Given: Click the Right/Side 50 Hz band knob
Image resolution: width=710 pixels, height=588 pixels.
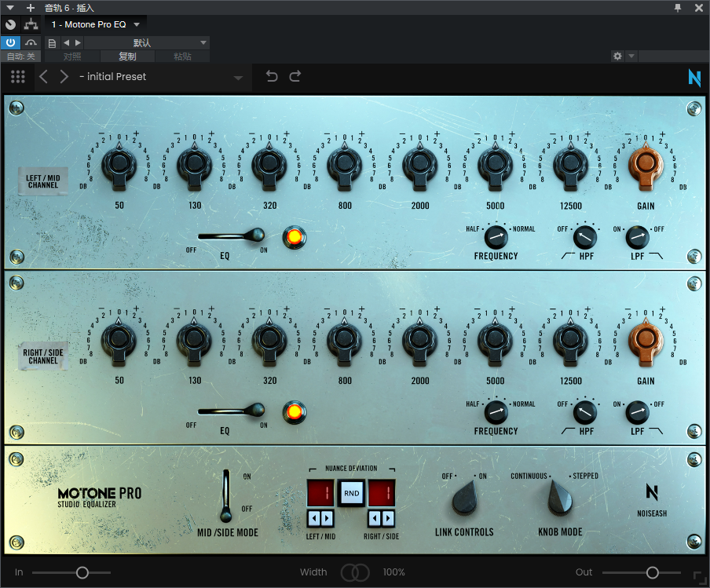Looking at the screenshot, I should coord(119,341).
